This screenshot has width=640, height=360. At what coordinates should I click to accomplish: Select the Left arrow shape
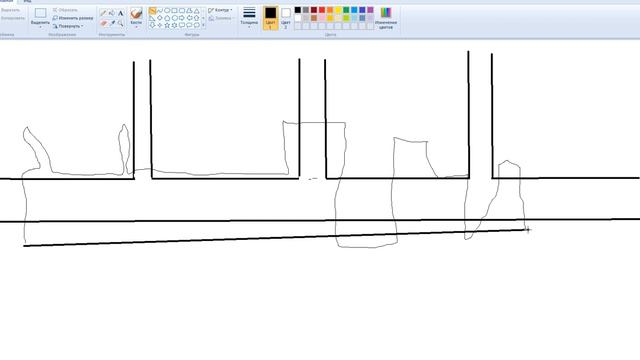tap(189, 18)
